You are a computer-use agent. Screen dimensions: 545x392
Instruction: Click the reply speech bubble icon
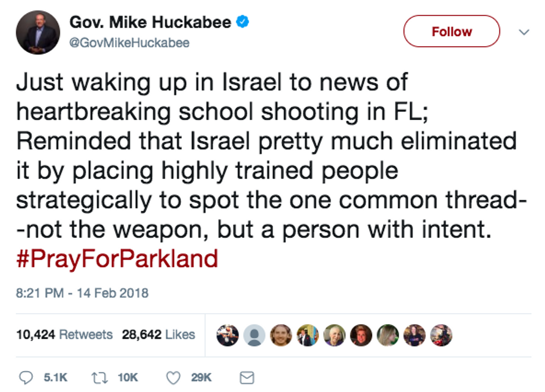point(26,378)
